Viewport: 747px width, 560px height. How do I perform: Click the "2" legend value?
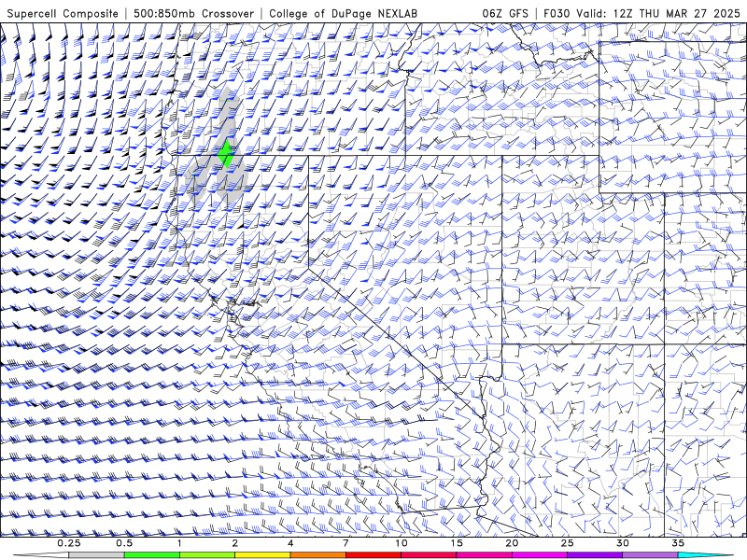click(235, 543)
